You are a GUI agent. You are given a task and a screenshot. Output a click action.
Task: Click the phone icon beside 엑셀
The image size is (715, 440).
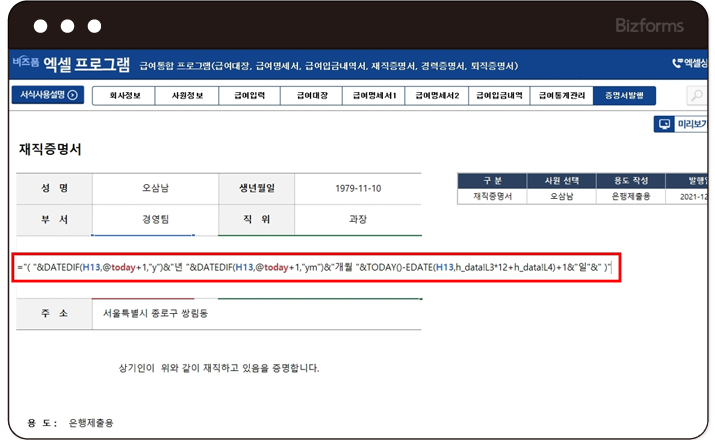(x=678, y=63)
